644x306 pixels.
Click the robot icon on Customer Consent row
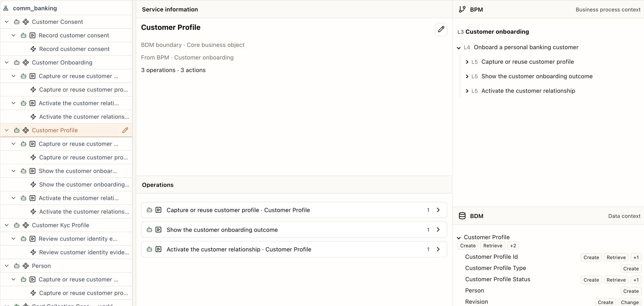point(17,22)
